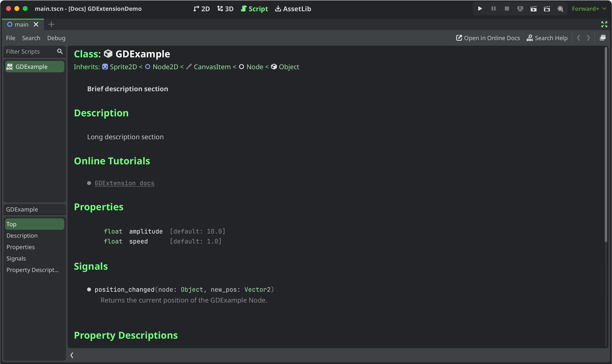Select the Description navigation item
The width and height of the screenshot is (612, 364).
click(x=22, y=235)
